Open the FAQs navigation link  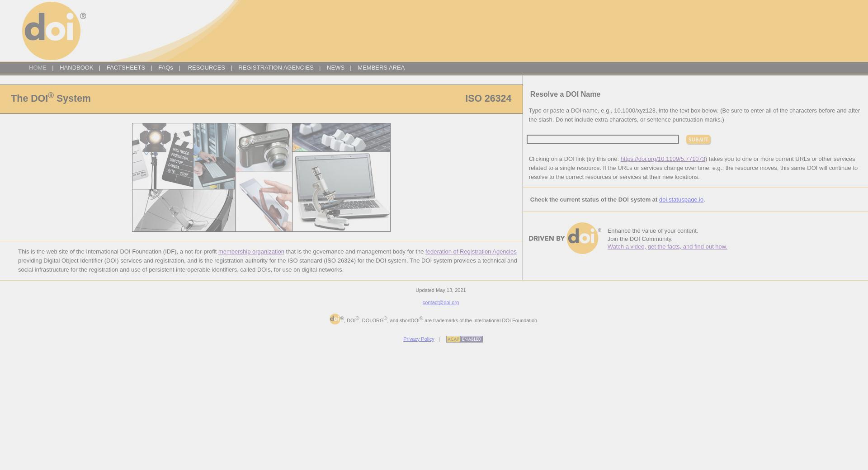(165, 68)
